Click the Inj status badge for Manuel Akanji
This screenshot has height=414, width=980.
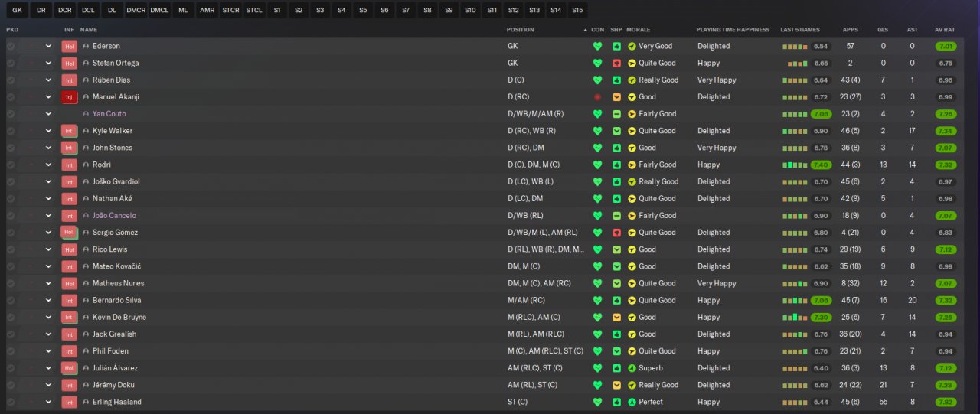(69, 97)
